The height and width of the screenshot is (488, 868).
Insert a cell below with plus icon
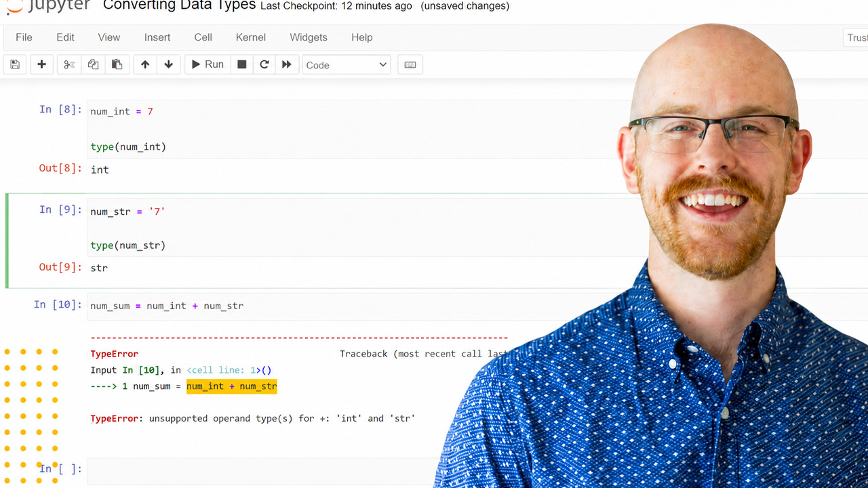[x=41, y=64]
